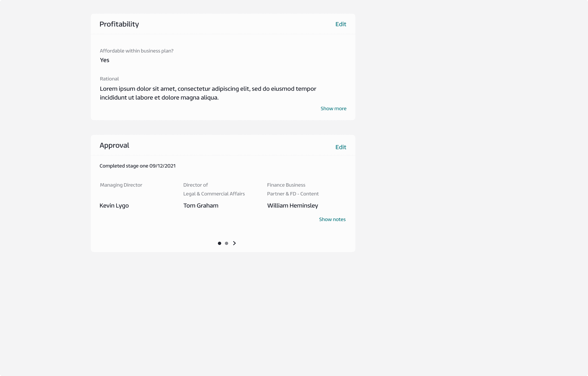Viewport: 588px width, 376px height.
Task: Click Edit in the Profitability card
Action: [x=340, y=24]
